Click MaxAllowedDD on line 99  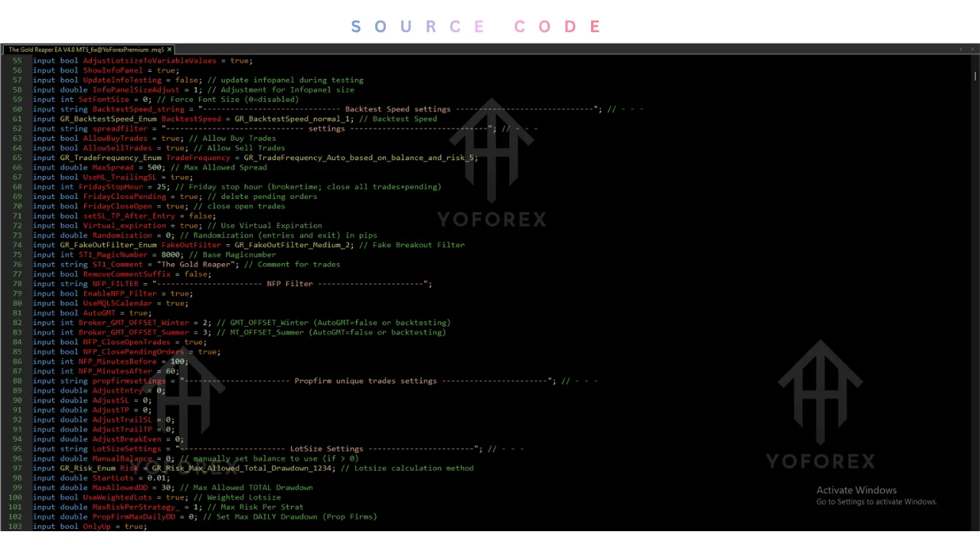tap(119, 488)
